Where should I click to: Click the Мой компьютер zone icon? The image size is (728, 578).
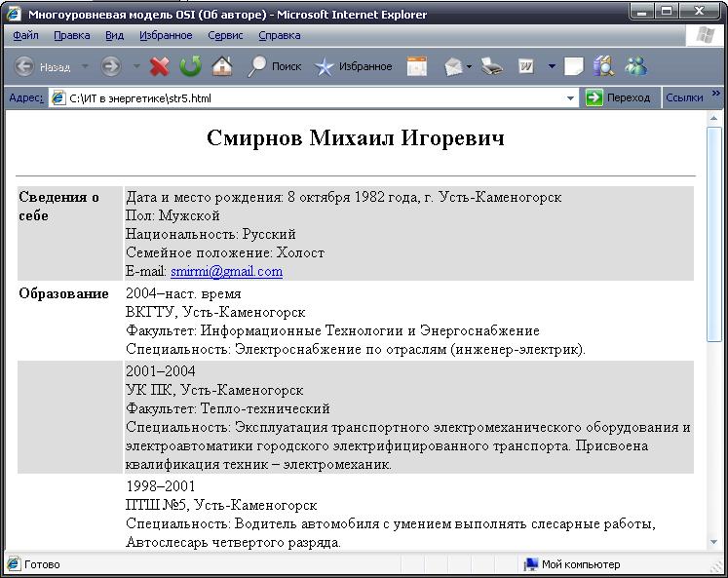coord(531,564)
